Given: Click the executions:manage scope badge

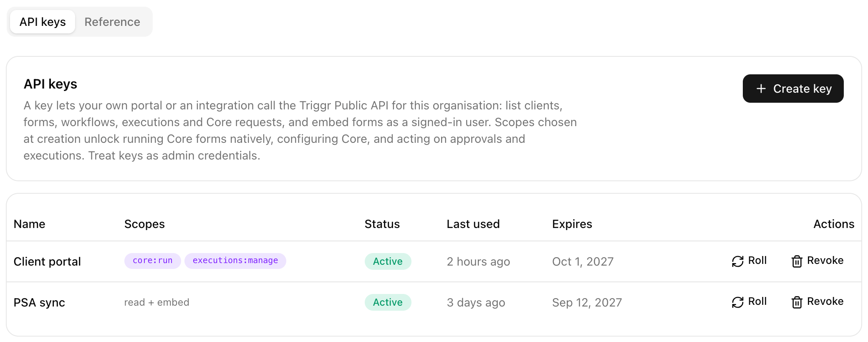Looking at the screenshot, I should [x=235, y=261].
